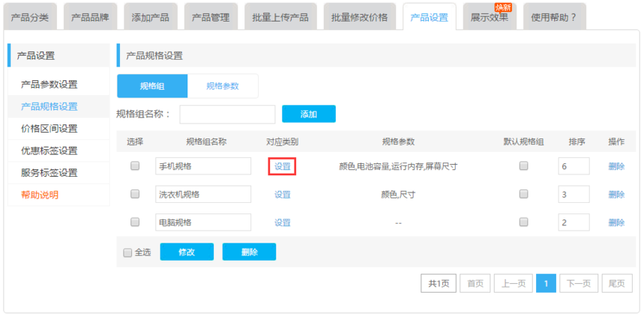
Task: Click the 排序 column header
Action: [577, 142]
